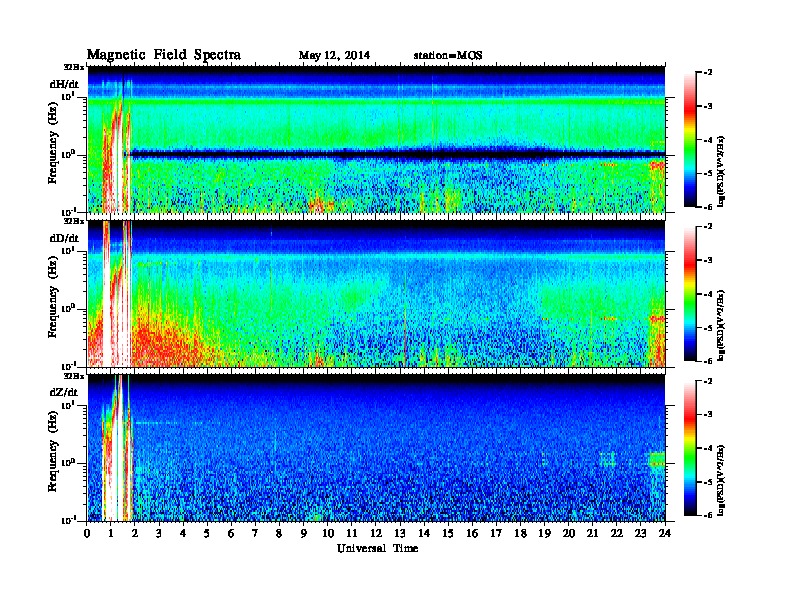This screenshot has height=612, width=792.
Task: Click the dZ/dt spectrogram plot
Action: [376, 448]
